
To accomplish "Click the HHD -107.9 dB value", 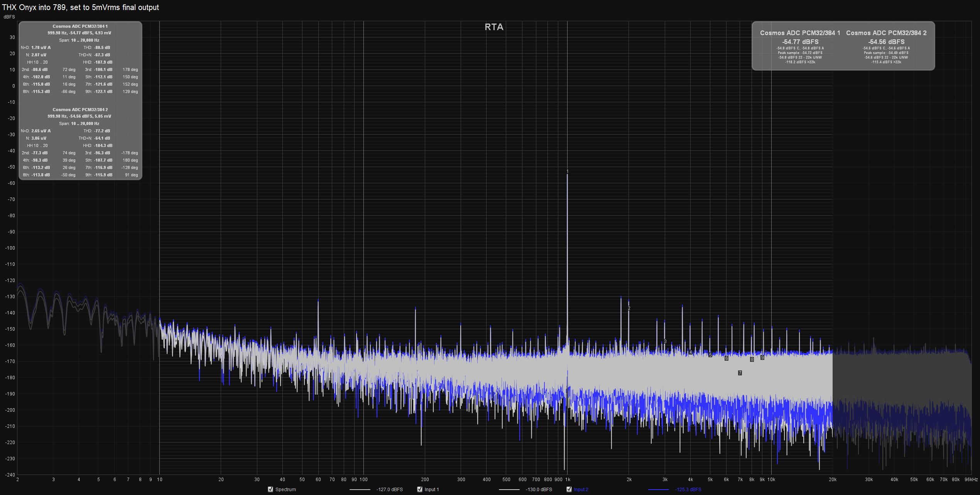I will pos(103,63).
